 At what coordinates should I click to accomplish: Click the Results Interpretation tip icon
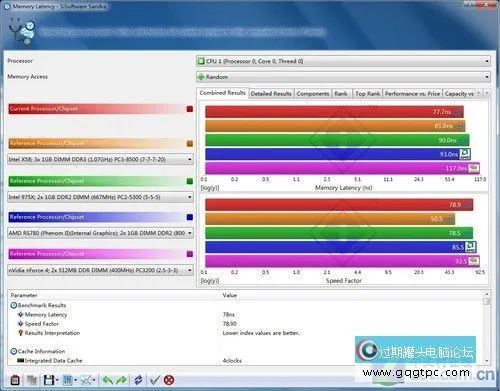click(x=20, y=333)
